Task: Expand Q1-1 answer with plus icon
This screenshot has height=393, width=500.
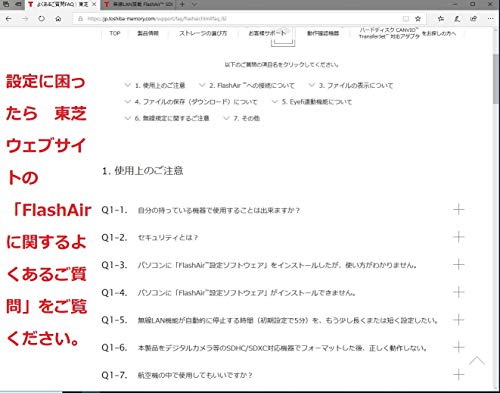Action: 459,210
